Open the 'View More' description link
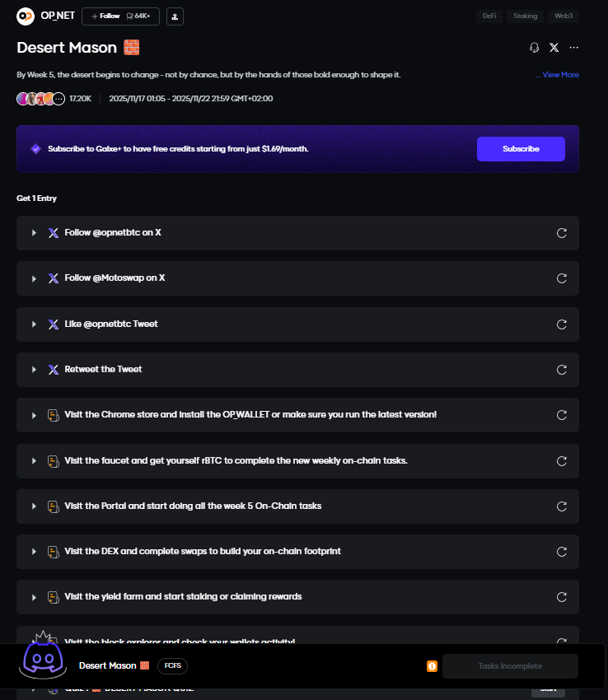The image size is (608, 700). pyautogui.click(x=559, y=75)
